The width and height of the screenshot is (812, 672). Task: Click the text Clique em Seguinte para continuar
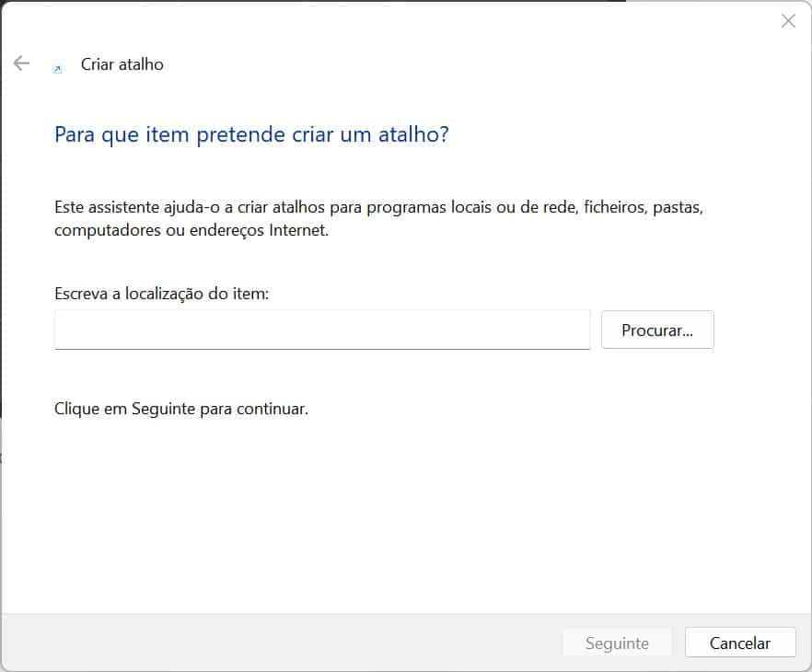point(181,408)
